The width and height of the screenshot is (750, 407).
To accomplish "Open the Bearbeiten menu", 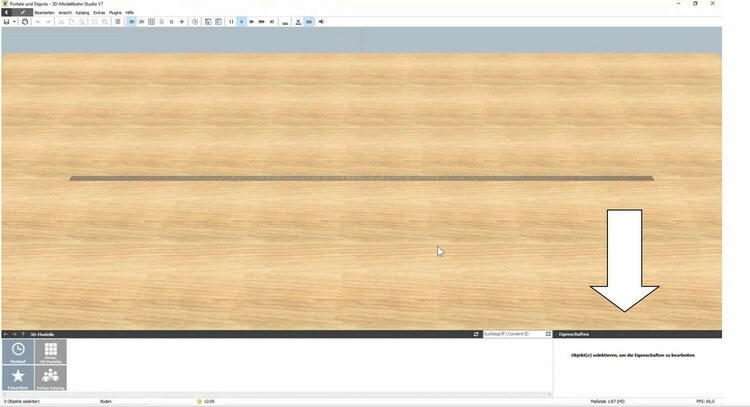I will [44, 12].
